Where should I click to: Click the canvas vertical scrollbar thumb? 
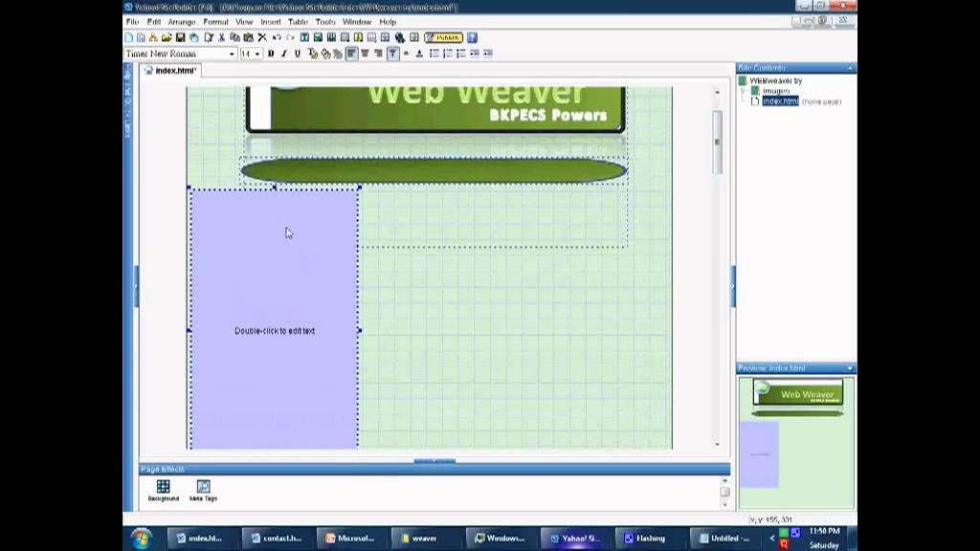pyautogui.click(x=718, y=143)
